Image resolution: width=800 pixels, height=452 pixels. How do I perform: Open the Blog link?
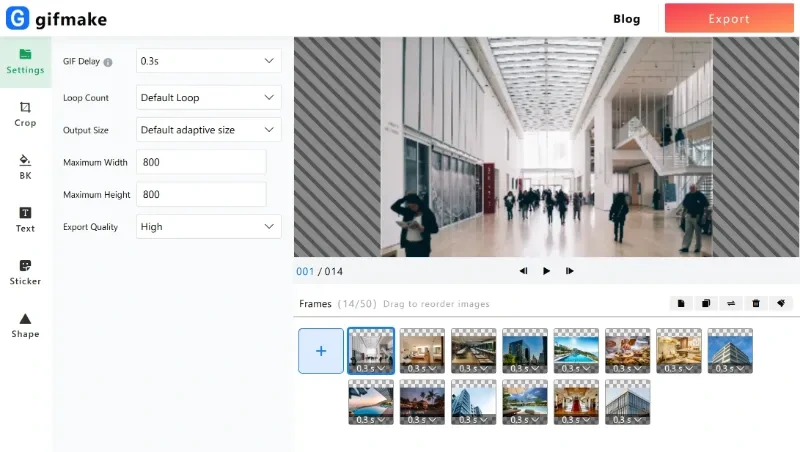tap(627, 19)
